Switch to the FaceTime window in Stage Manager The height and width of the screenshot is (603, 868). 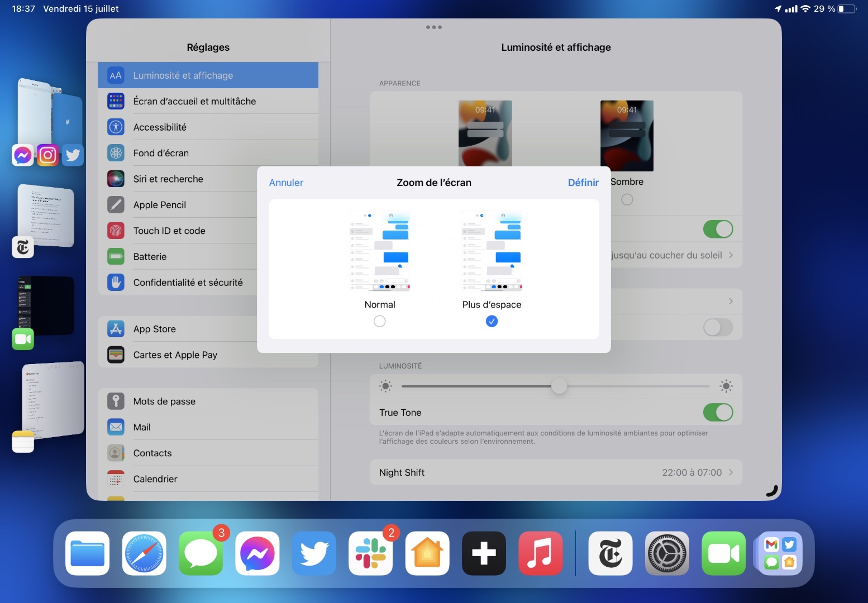click(45, 305)
